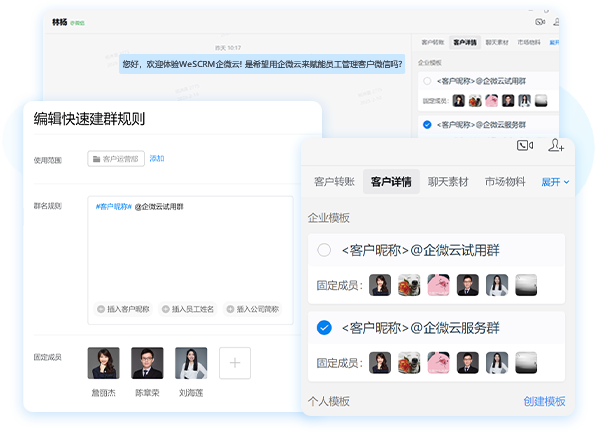Start a video call in the front panel
Image resolution: width=596 pixels, height=432 pixels.
point(525,145)
